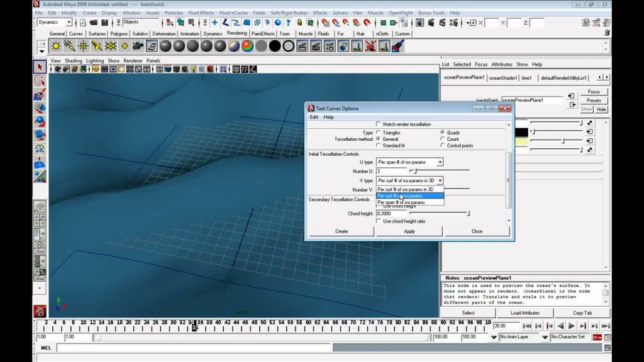The image size is (644, 362).
Task: Click the red X paint shelf icon
Action: [x=370, y=46]
